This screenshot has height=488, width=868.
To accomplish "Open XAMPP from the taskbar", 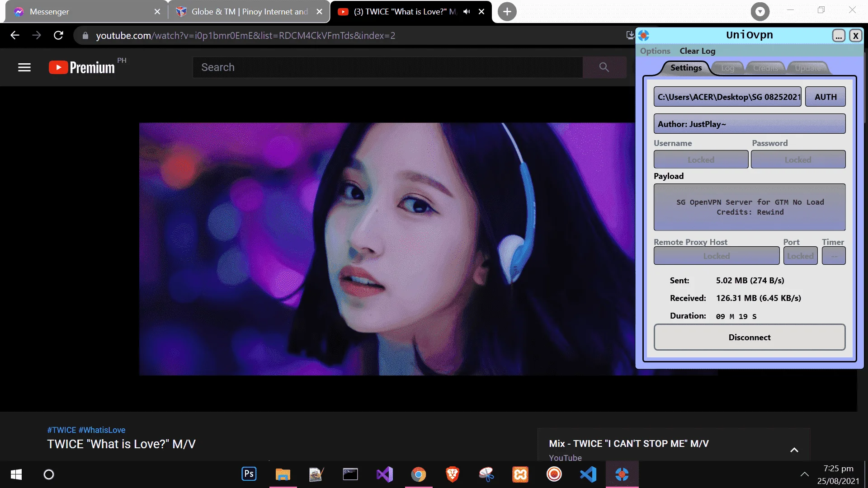I will click(520, 474).
